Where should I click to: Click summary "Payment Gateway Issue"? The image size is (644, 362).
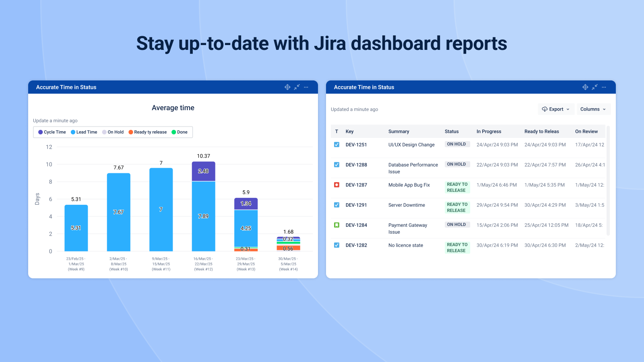point(408,228)
